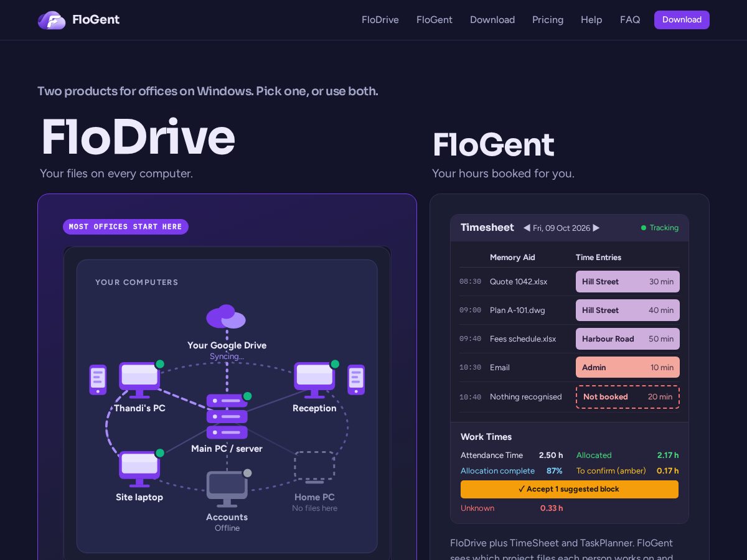The height and width of the screenshot is (560, 747).
Task: Click the green Tracking indicator dot
Action: [x=644, y=228]
